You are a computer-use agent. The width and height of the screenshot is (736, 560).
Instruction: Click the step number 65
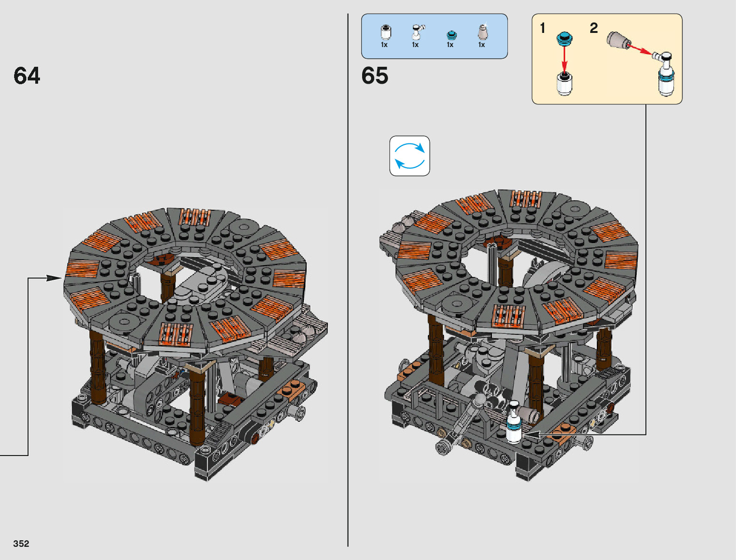click(375, 76)
